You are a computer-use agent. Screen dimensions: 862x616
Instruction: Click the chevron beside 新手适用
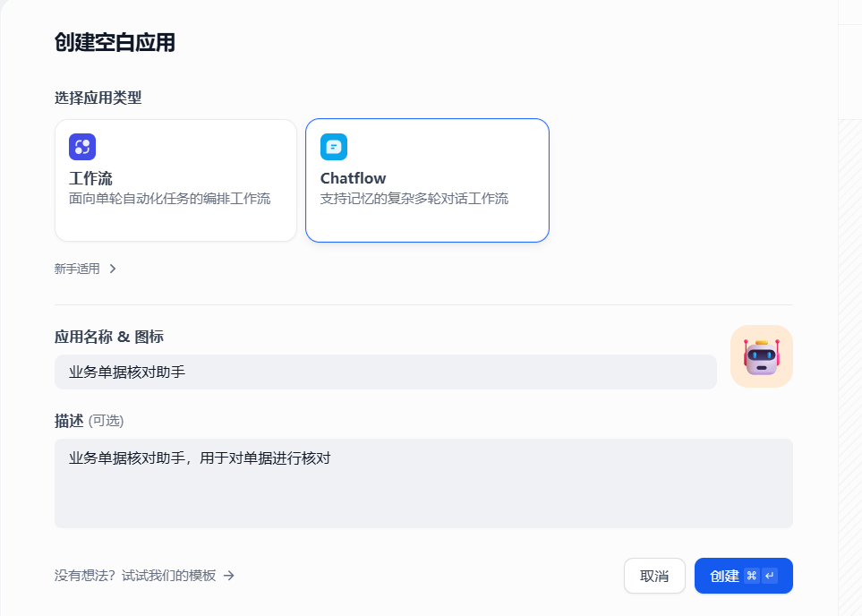(113, 269)
